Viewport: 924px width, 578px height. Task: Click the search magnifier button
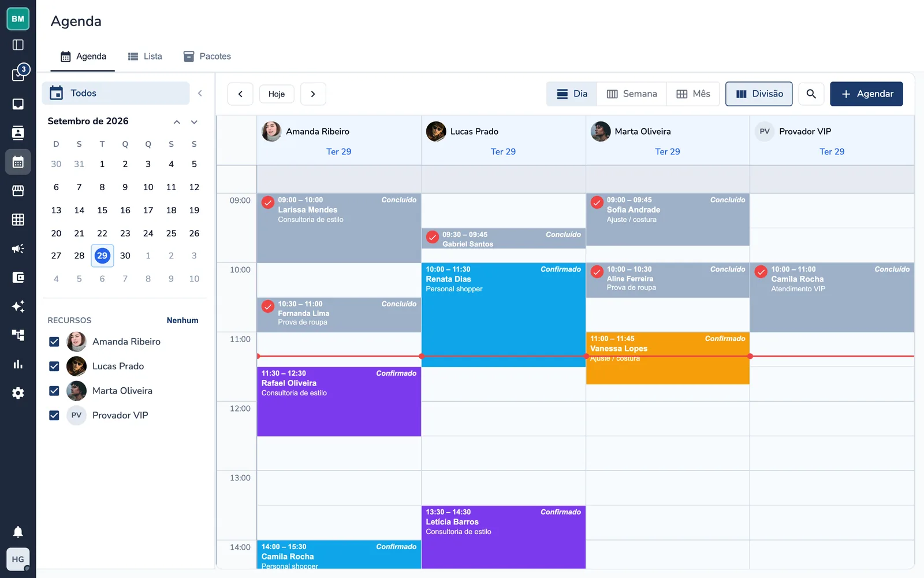(811, 94)
